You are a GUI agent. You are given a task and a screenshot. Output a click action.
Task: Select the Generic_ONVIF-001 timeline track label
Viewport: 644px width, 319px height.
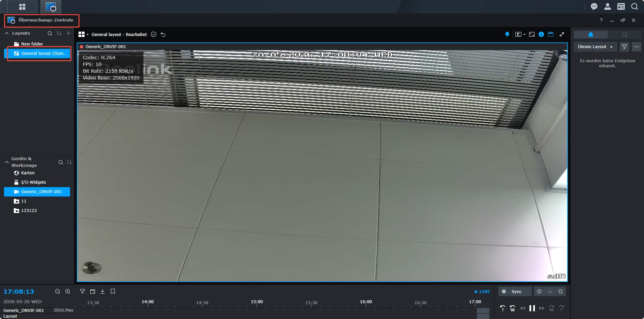(x=24, y=310)
